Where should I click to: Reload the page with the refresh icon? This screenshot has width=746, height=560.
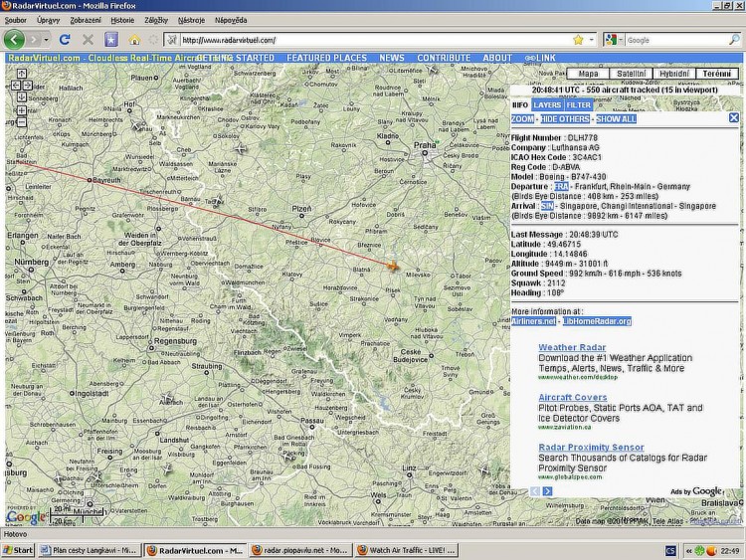pyautogui.click(x=66, y=40)
